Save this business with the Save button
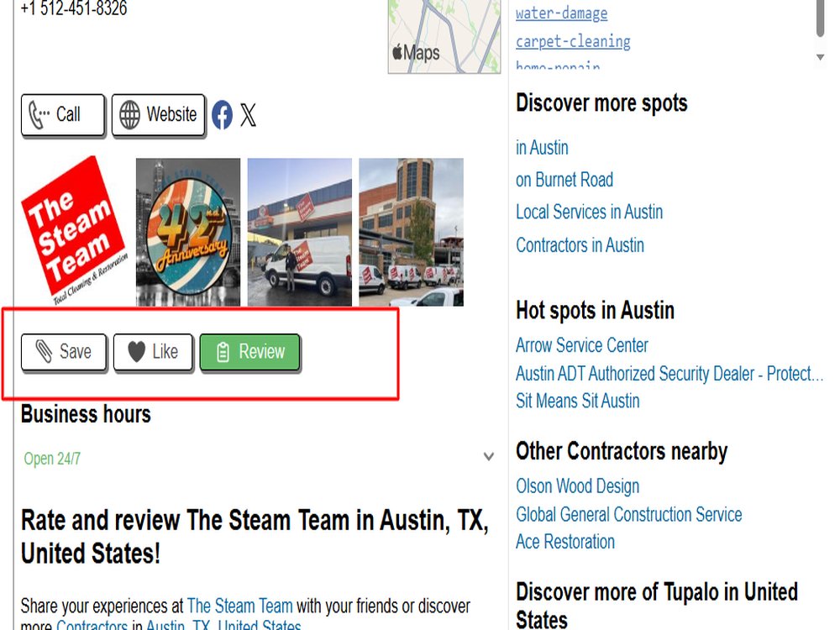 [x=64, y=352]
